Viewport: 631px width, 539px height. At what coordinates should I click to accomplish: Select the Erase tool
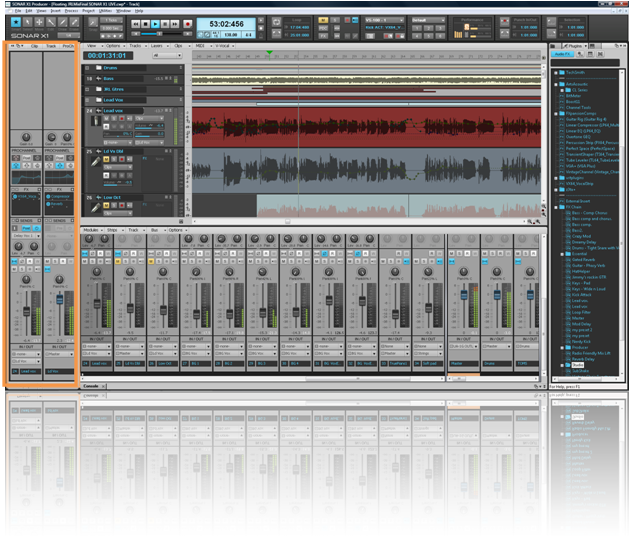tap(74, 22)
